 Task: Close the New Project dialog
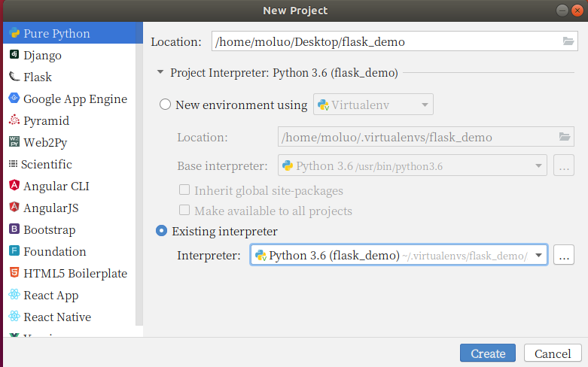click(x=577, y=11)
